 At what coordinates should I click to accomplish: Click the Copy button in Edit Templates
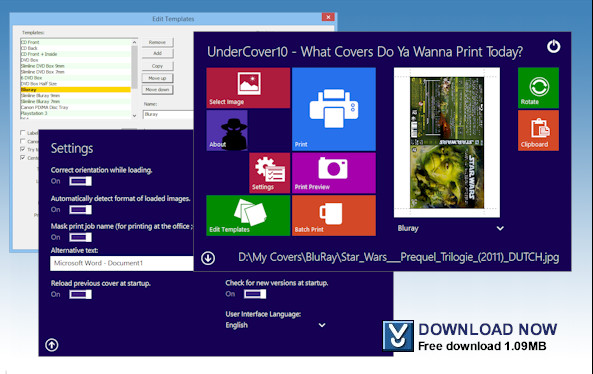pos(157,66)
